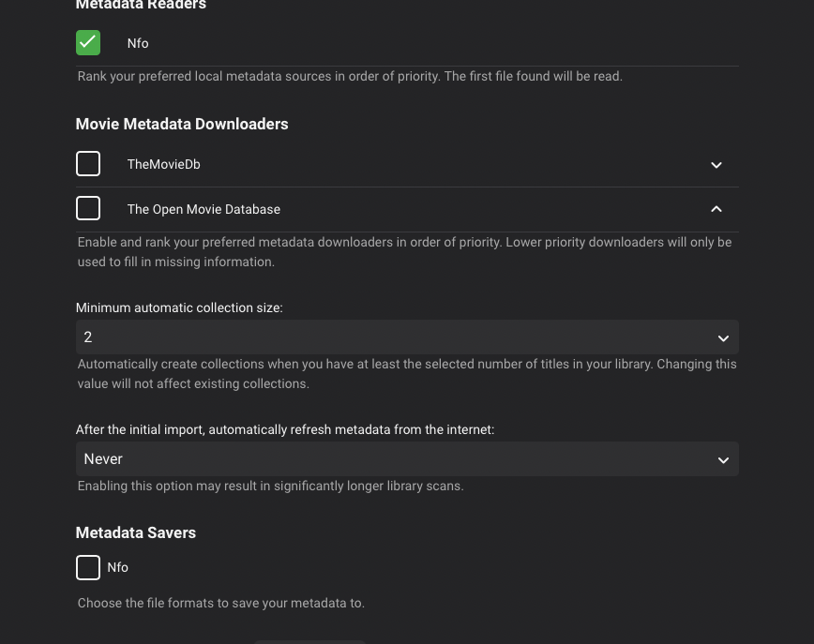Select the TheMovieDb label text
The height and width of the screenshot is (644, 814).
pos(163,164)
